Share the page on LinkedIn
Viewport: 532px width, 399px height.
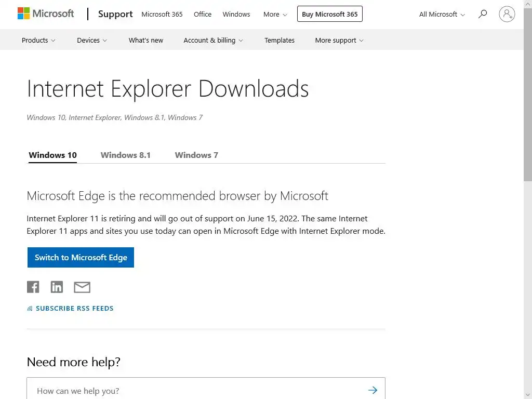(x=57, y=287)
